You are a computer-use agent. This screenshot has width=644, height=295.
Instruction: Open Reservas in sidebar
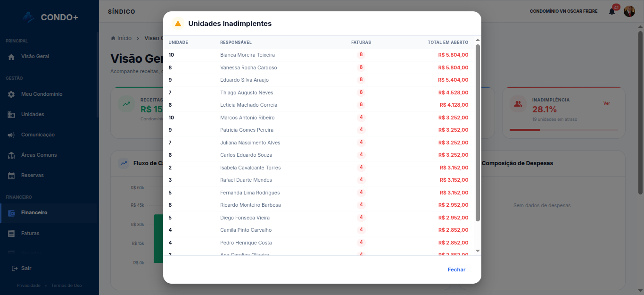[48, 176]
